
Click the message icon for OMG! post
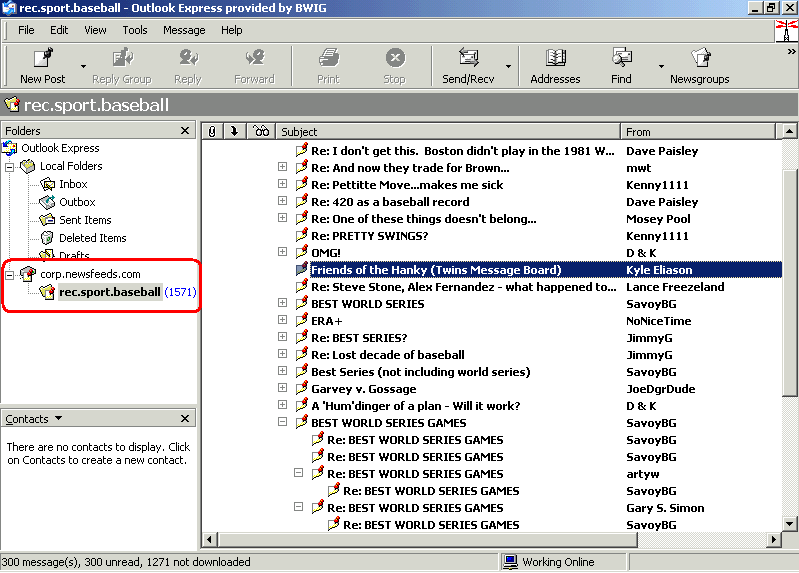(x=302, y=252)
